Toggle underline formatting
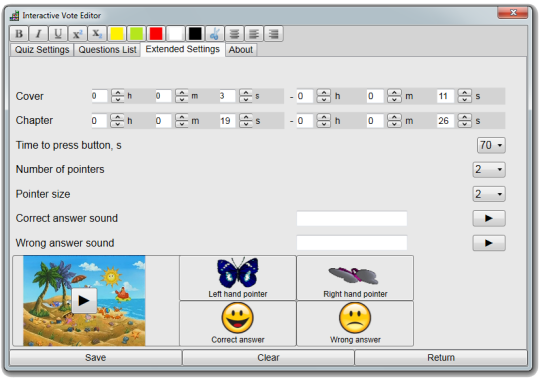 pyautogui.click(x=58, y=34)
